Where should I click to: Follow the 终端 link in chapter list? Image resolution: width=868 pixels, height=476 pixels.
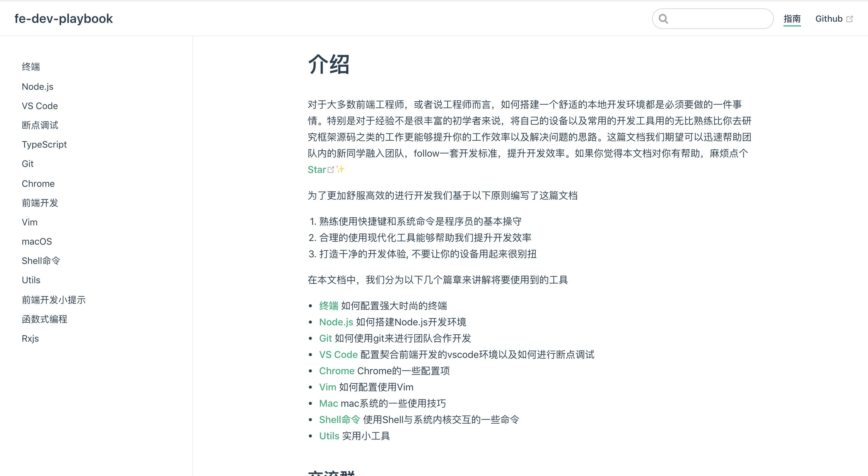point(328,306)
